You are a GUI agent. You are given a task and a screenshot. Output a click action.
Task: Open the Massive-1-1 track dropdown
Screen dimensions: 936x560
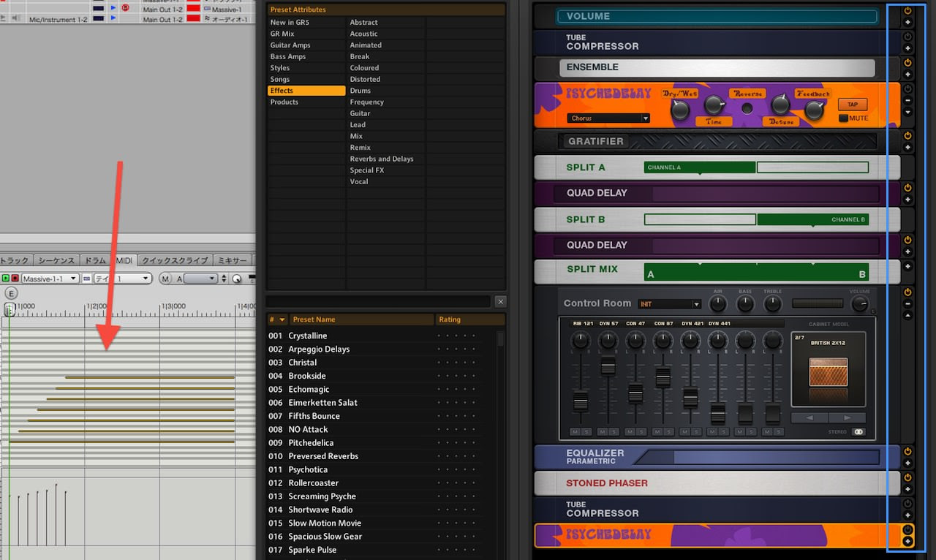(50, 279)
